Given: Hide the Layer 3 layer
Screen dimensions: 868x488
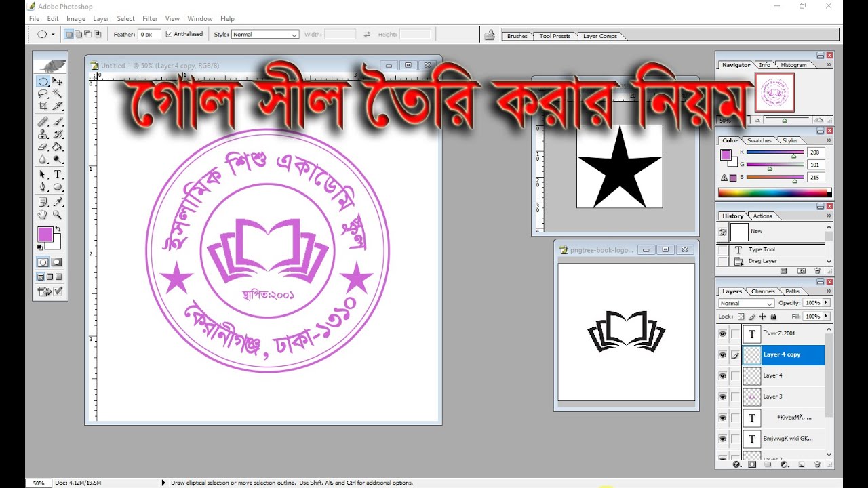Looking at the screenshot, I should [x=722, y=396].
